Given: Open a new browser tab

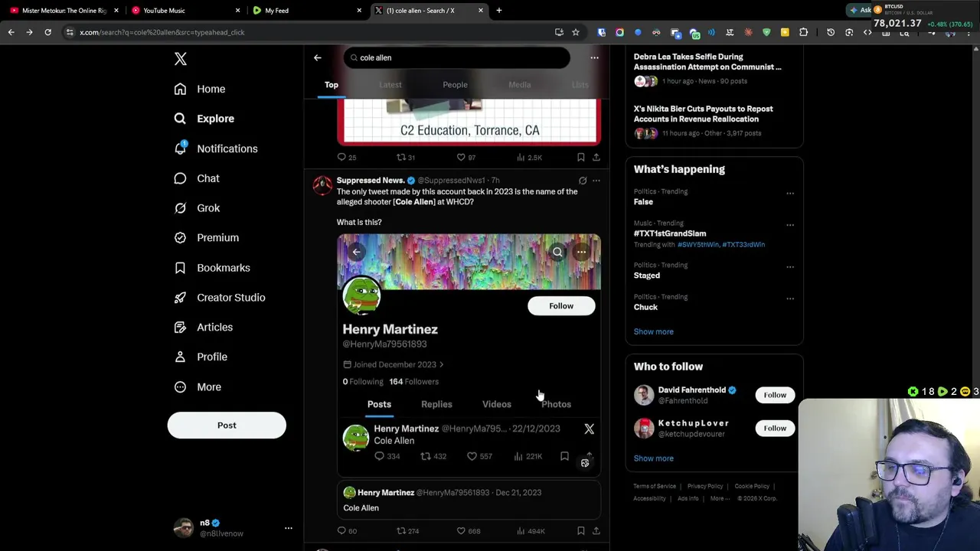Looking at the screenshot, I should [x=498, y=11].
